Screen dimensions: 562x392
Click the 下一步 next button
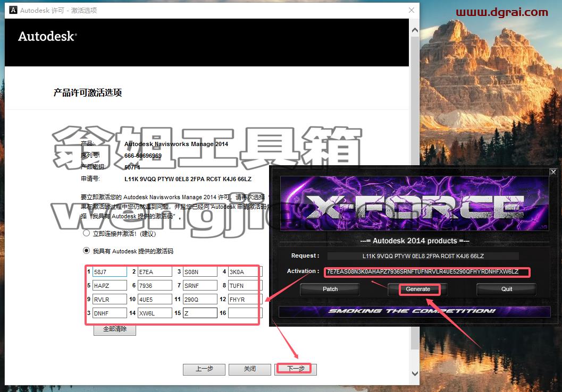click(x=296, y=369)
